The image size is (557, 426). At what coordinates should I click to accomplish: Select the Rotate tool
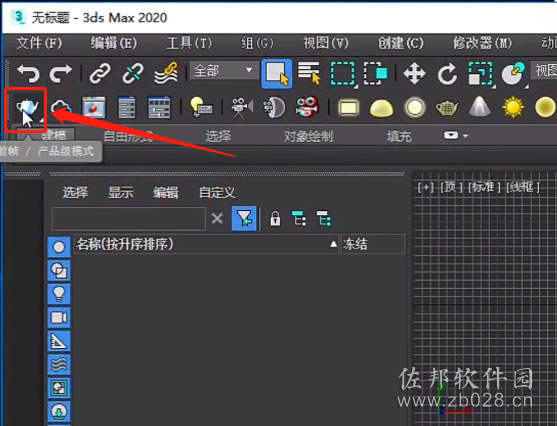coord(447,74)
